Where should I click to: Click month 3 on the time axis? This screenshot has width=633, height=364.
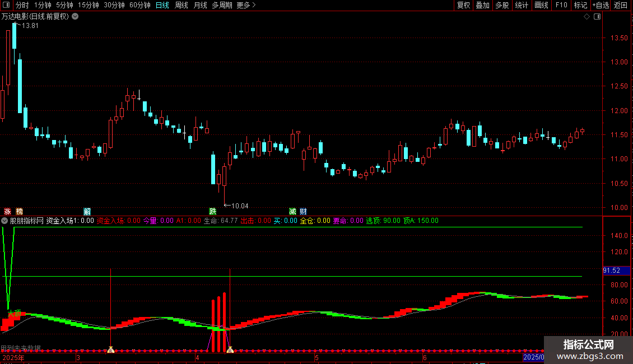(78, 357)
